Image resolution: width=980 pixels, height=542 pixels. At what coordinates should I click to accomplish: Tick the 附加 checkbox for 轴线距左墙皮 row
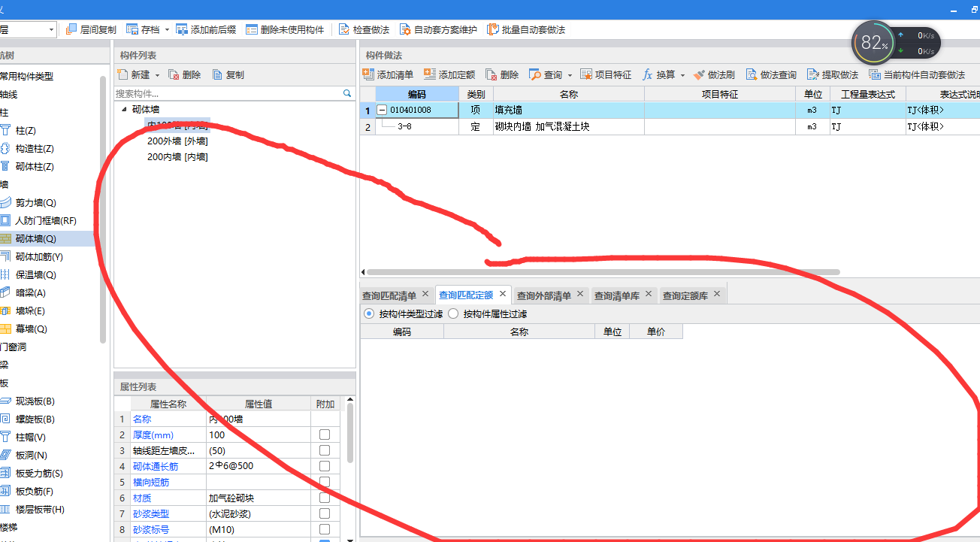325,450
